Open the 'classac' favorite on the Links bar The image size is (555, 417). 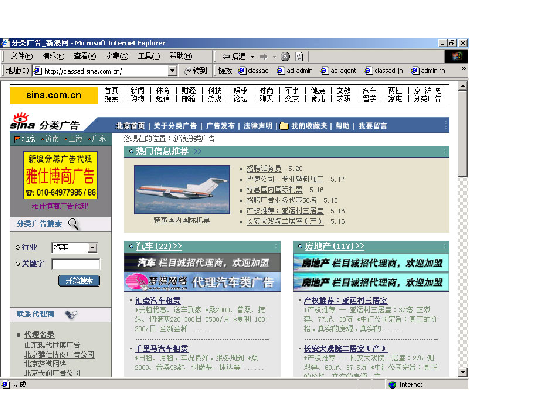[x=254, y=71]
